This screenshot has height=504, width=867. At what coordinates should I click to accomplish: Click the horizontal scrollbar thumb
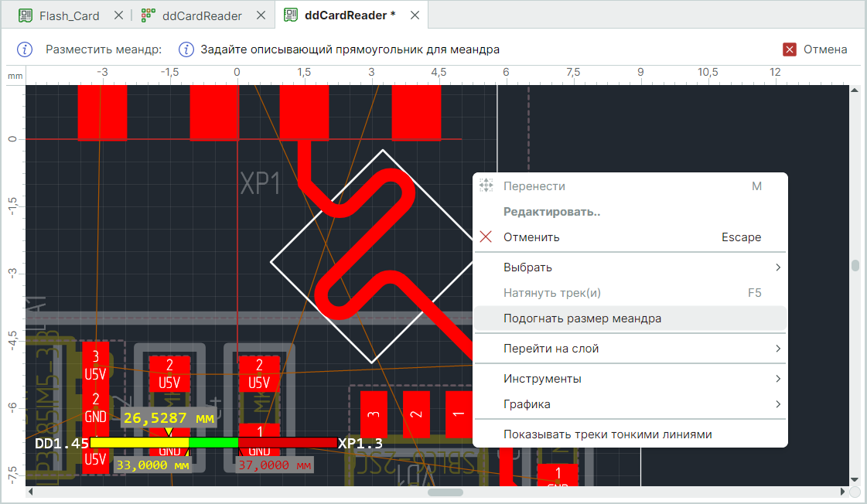[x=445, y=492]
